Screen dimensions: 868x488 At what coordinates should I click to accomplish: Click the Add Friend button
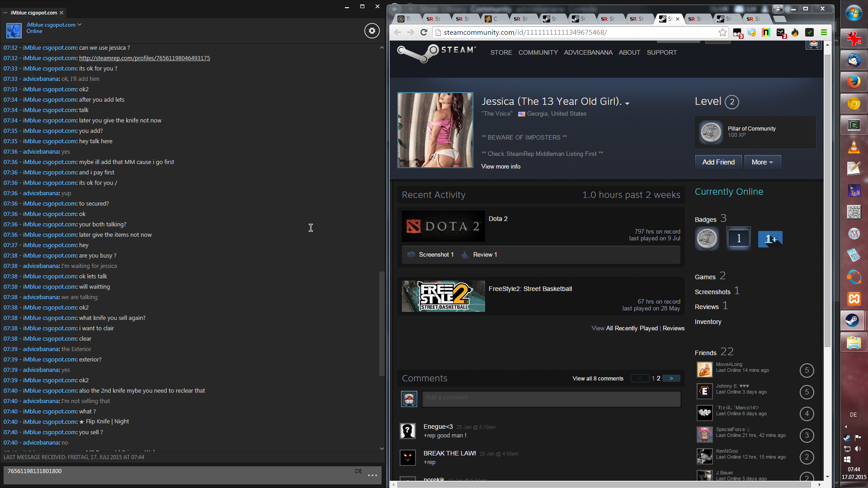[718, 162]
